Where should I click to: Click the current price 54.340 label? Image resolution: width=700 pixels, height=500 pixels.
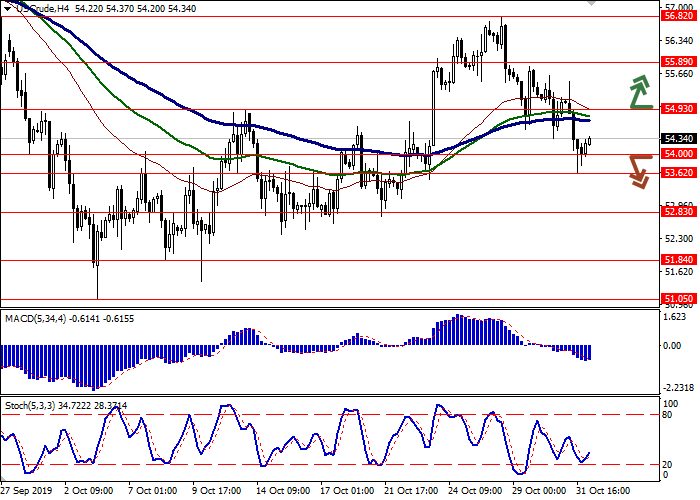point(677,138)
